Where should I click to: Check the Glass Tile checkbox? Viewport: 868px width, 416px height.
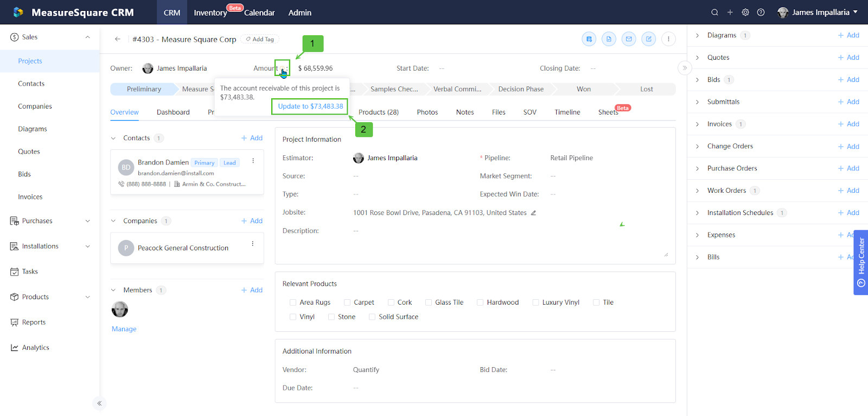pos(429,302)
